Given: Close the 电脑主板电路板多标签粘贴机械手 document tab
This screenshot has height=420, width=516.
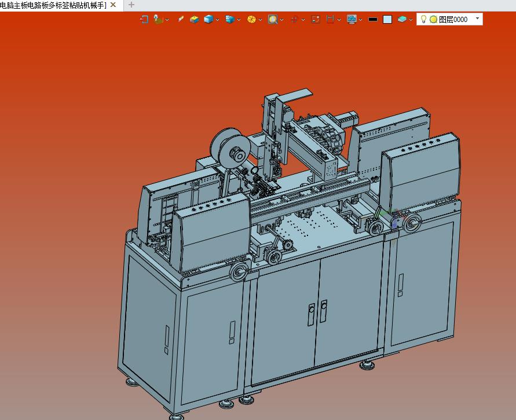Looking at the screenshot, I should coord(113,5).
